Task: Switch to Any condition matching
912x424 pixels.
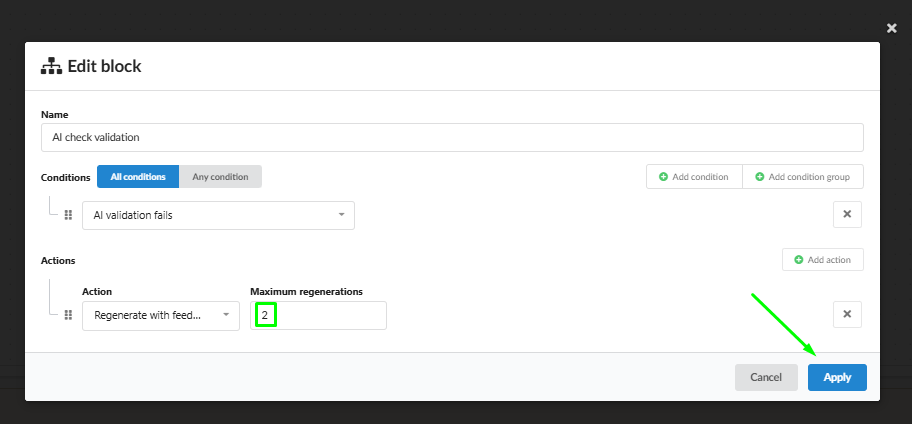Action: [x=220, y=177]
